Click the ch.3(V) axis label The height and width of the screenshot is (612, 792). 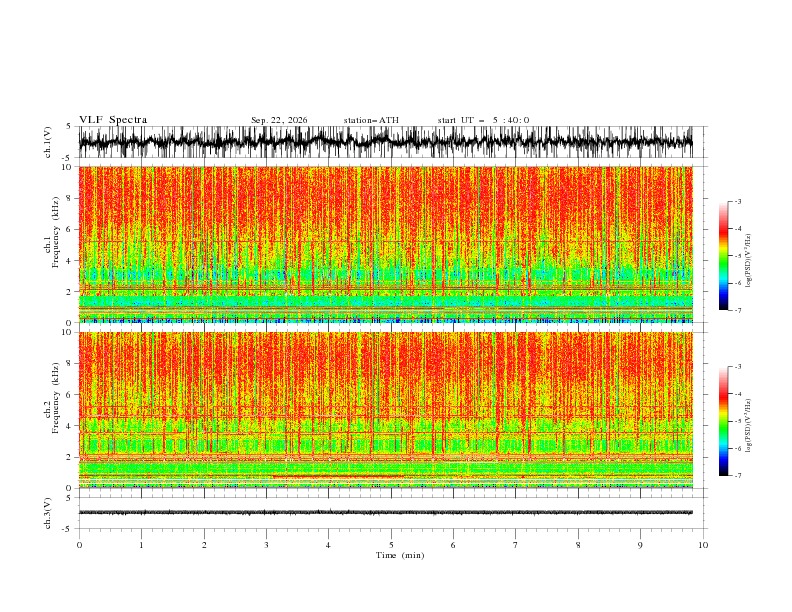[48, 513]
